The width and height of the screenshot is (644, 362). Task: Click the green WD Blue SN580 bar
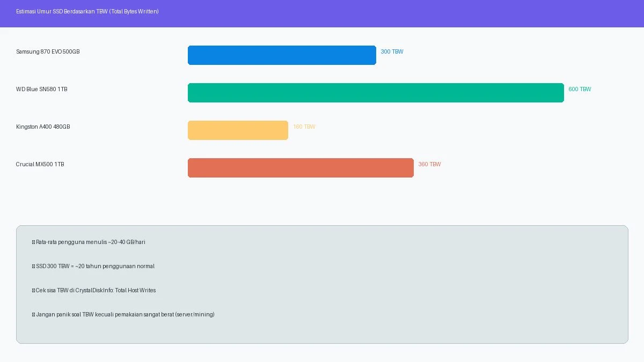[x=376, y=93]
